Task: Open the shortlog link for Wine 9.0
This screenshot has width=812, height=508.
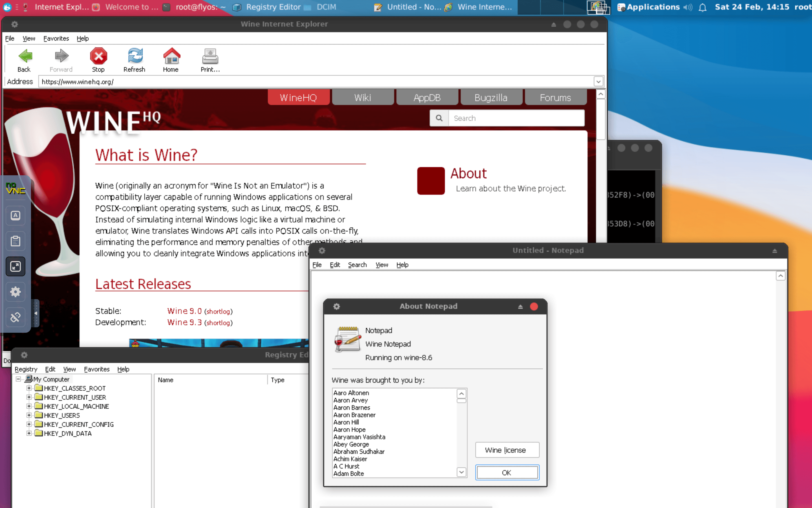Action: 218,312
